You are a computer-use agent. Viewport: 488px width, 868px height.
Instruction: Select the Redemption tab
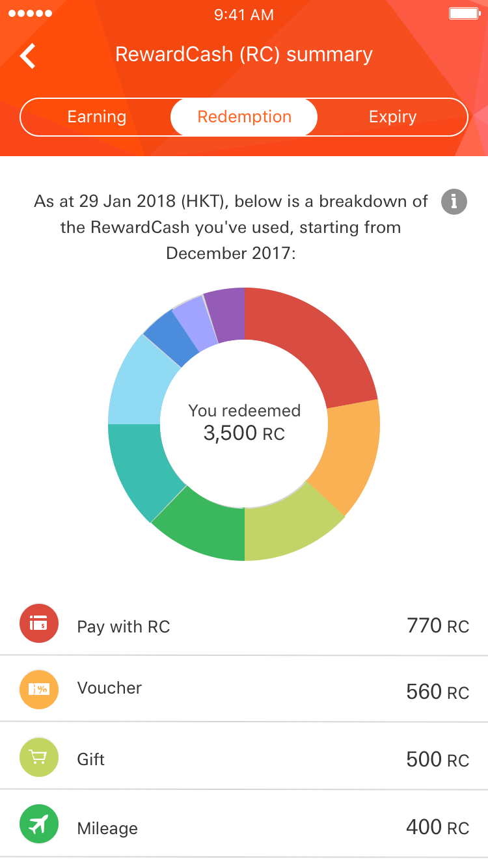click(x=244, y=117)
